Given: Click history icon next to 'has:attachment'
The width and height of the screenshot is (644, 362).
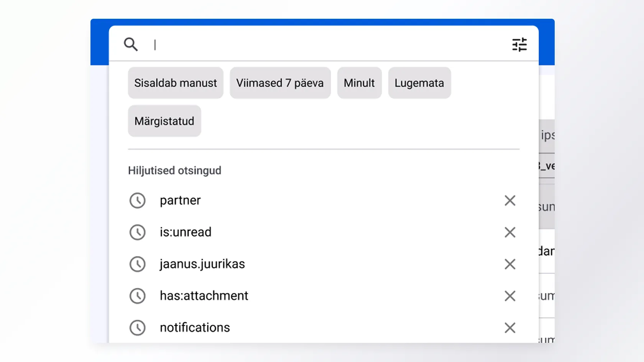Looking at the screenshot, I should point(137,296).
